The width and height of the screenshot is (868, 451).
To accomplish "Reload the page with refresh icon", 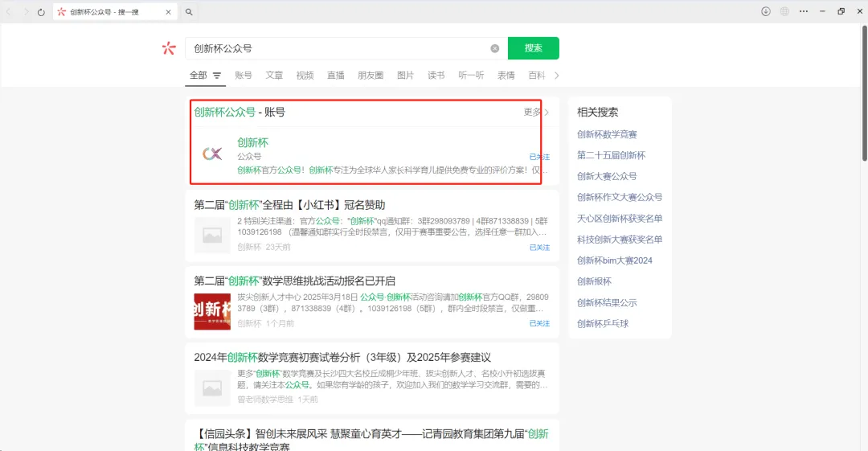I will point(41,11).
